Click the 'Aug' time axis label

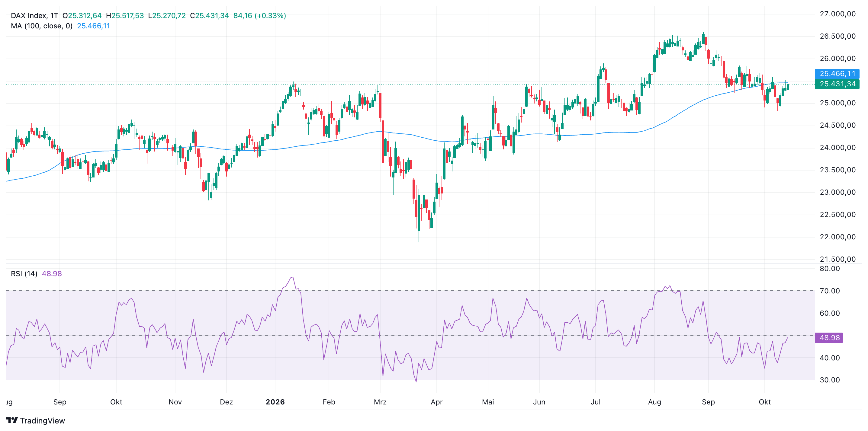[654, 402]
